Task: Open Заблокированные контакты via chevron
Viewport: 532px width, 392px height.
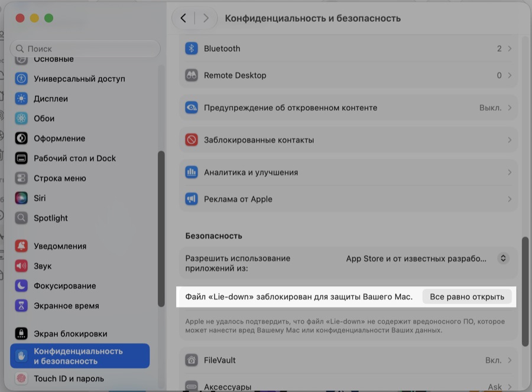Action: point(510,140)
